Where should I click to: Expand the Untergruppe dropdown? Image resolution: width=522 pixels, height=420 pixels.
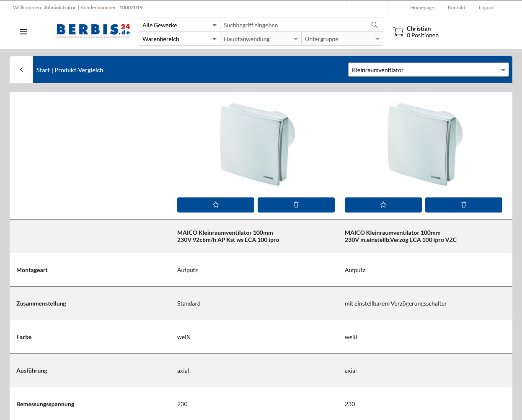coord(342,39)
